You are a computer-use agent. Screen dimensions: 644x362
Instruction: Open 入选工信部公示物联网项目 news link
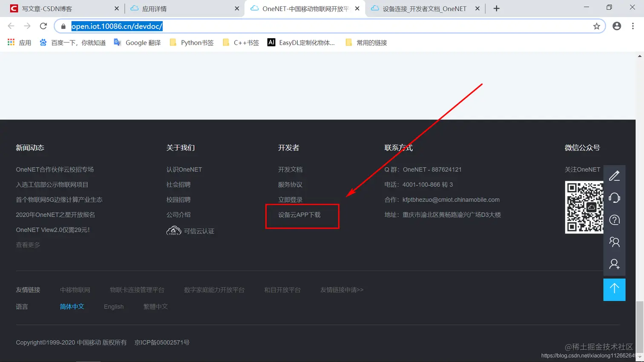coord(52,185)
